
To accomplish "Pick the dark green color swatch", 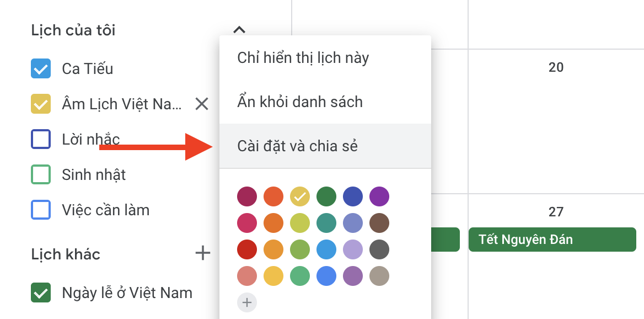I will pos(326,196).
